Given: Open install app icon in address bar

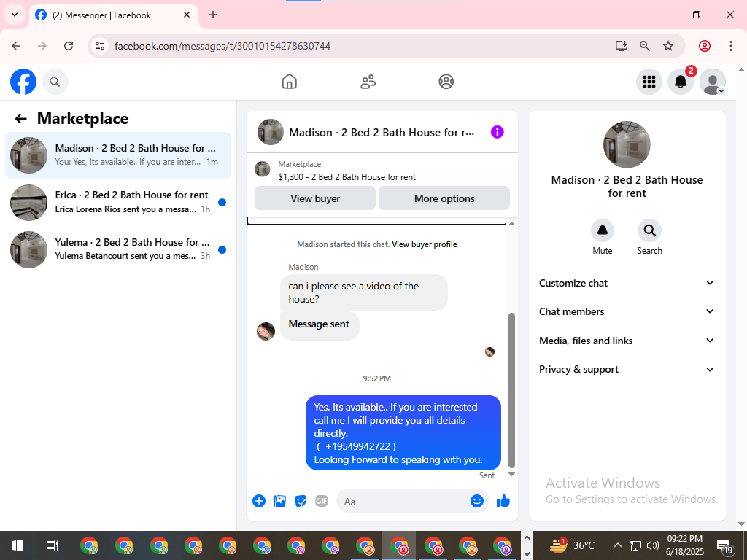Looking at the screenshot, I should [622, 46].
